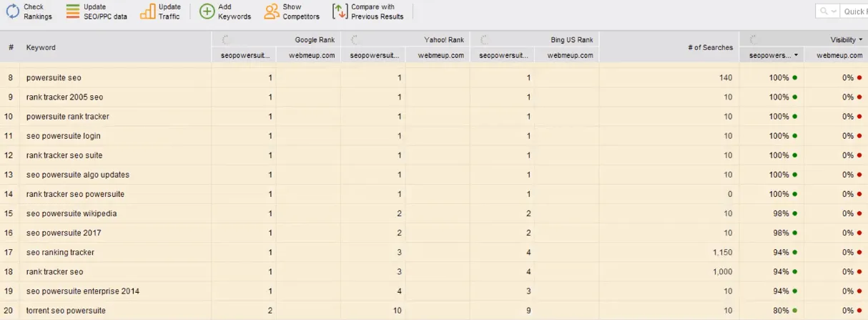Click the Update SEO/PPC data icon
This screenshot has height=320, width=868.
point(73,11)
